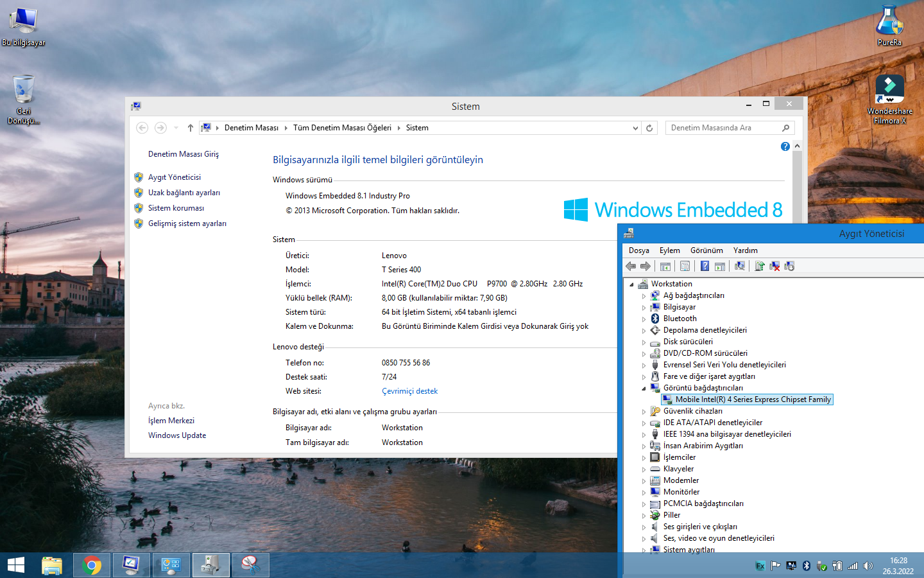Click the uninstall device icon with red X
Screen dimensions: 924x578
click(774, 266)
